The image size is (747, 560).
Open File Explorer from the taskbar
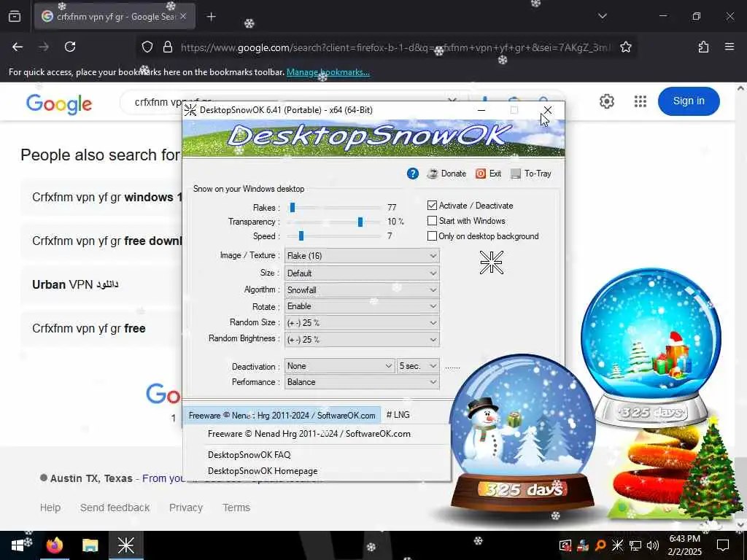tap(90, 545)
